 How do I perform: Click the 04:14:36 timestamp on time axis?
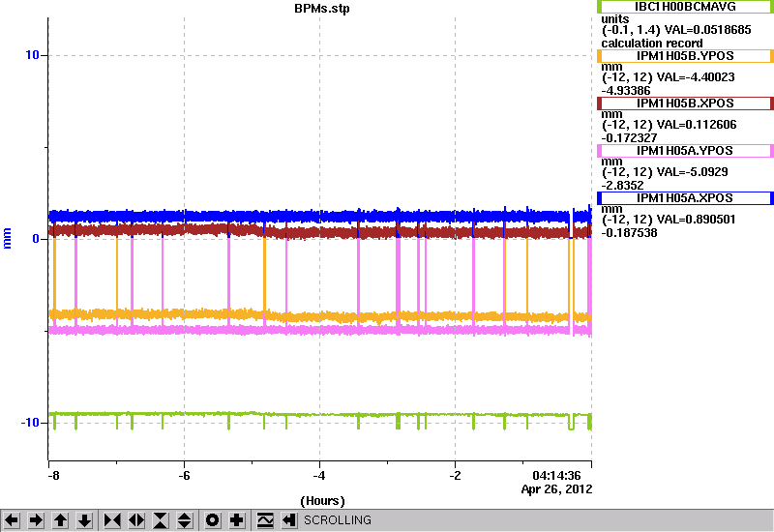coord(556,476)
